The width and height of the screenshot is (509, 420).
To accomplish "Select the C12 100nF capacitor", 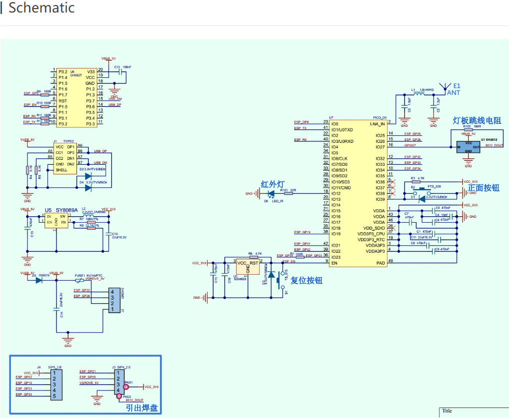I will [x=120, y=71].
